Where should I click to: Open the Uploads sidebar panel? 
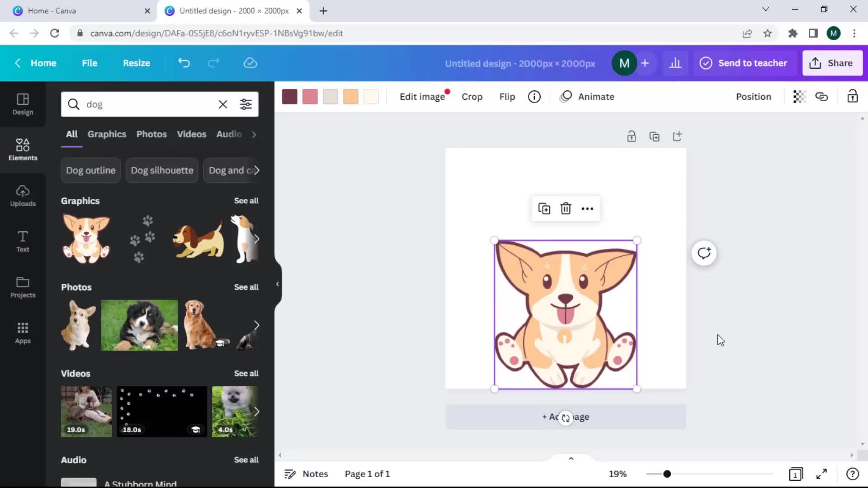coord(23,196)
